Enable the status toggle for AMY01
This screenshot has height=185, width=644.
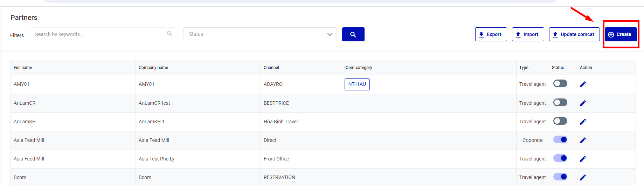(x=560, y=84)
